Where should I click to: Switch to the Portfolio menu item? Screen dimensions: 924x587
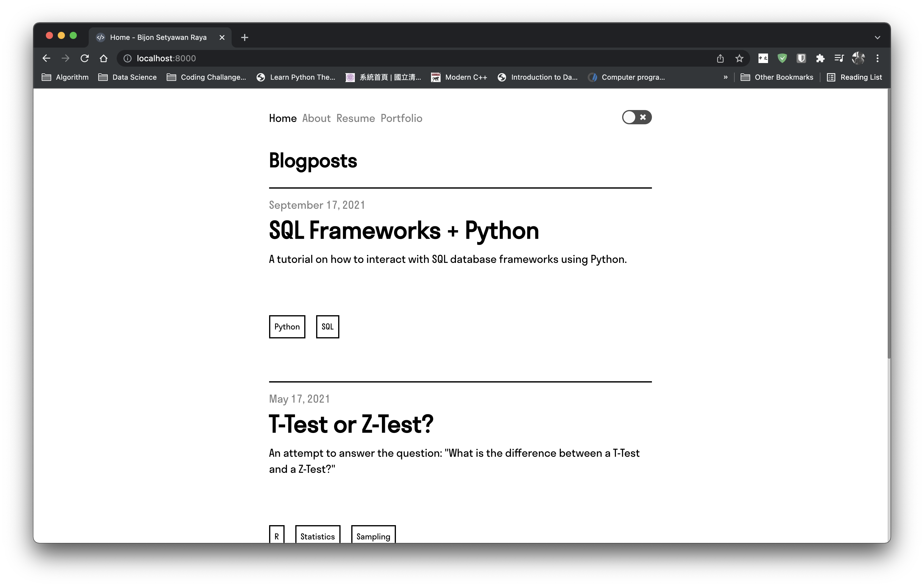(x=401, y=118)
